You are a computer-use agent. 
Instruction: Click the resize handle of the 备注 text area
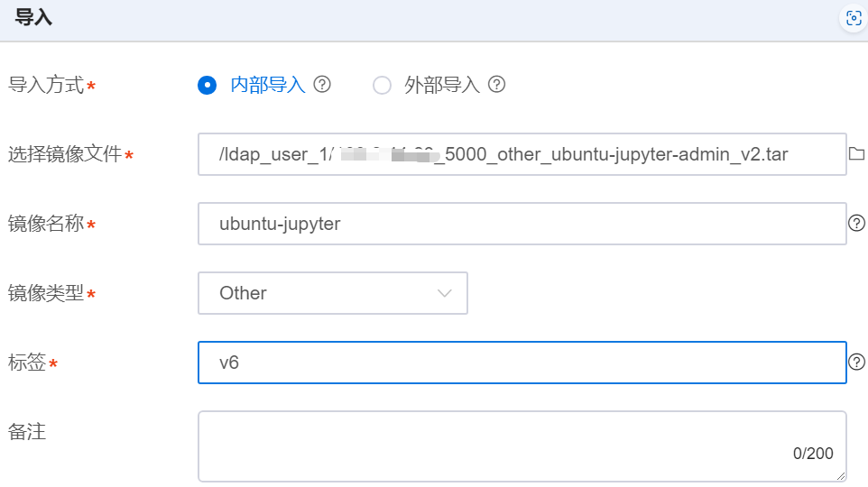[842, 477]
